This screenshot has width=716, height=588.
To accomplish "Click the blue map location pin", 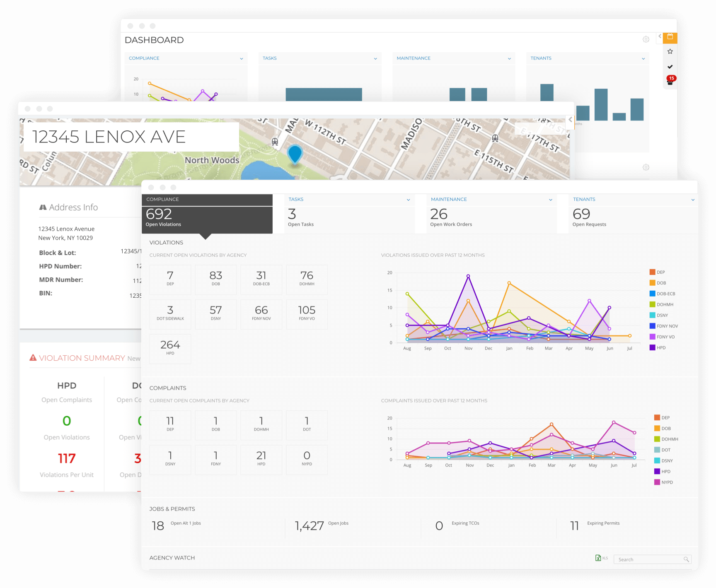I will coord(295,155).
